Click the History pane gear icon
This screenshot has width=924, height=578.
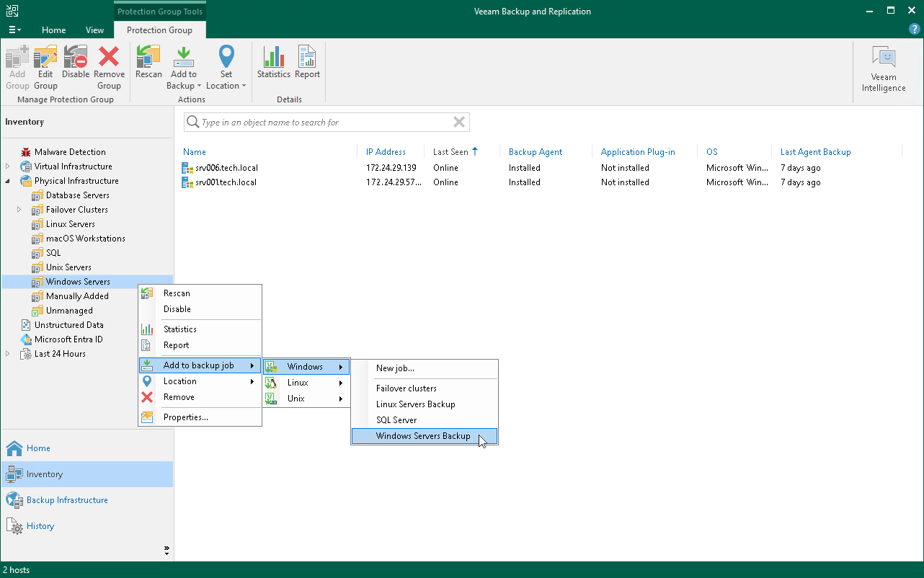pyautogui.click(x=14, y=526)
